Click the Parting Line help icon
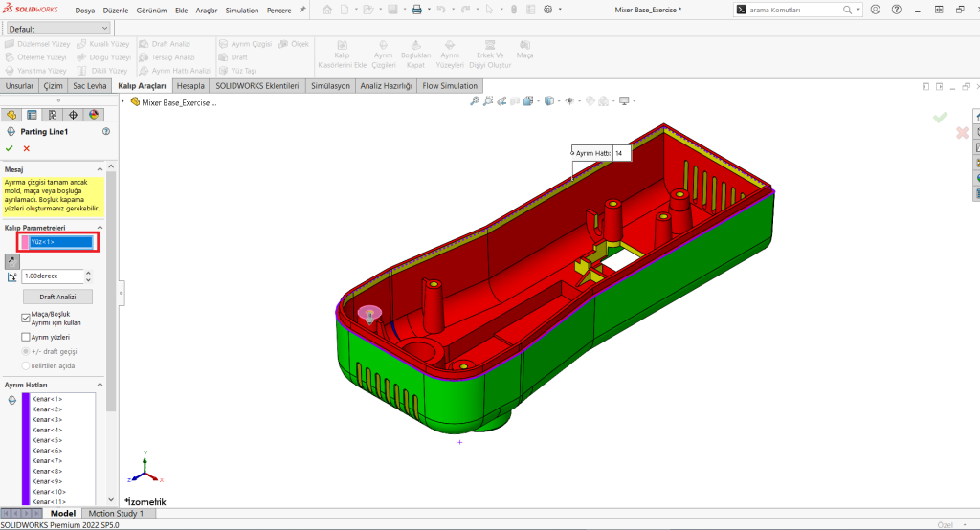This screenshot has width=980, height=530. point(105,132)
